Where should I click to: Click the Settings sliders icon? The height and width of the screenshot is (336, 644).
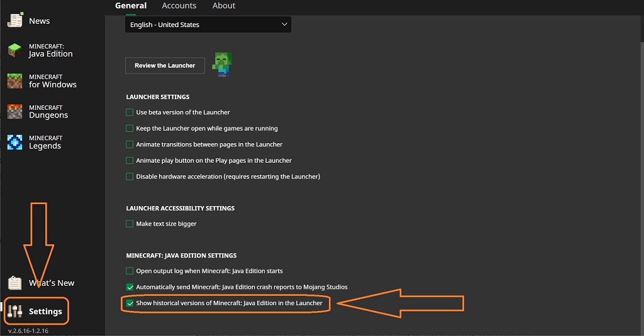coord(16,311)
